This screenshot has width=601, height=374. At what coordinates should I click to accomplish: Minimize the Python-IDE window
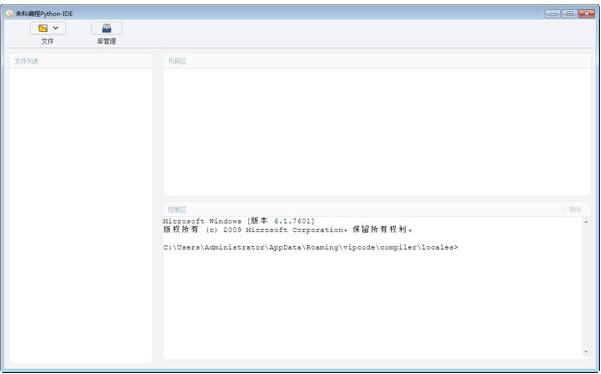(552, 14)
